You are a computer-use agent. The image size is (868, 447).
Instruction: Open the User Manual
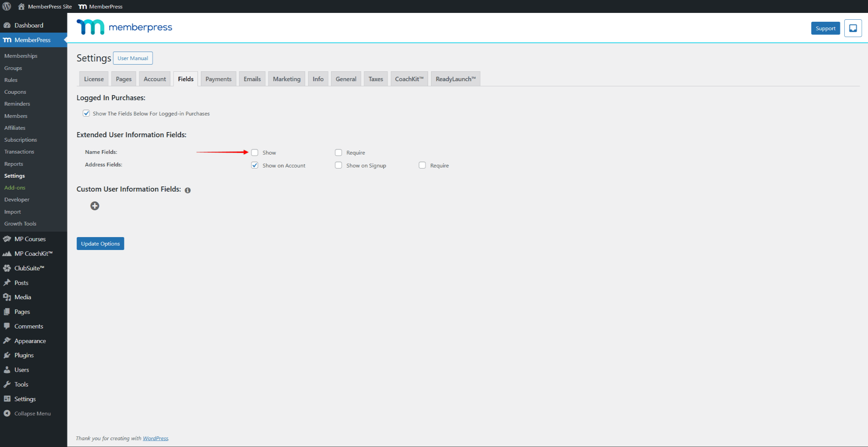tap(133, 58)
